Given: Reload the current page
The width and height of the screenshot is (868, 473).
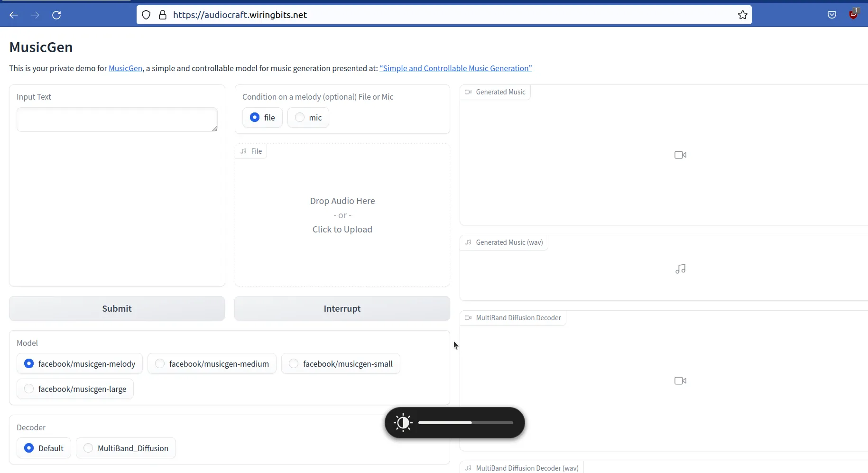Looking at the screenshot, I should [x=56, y=15].
